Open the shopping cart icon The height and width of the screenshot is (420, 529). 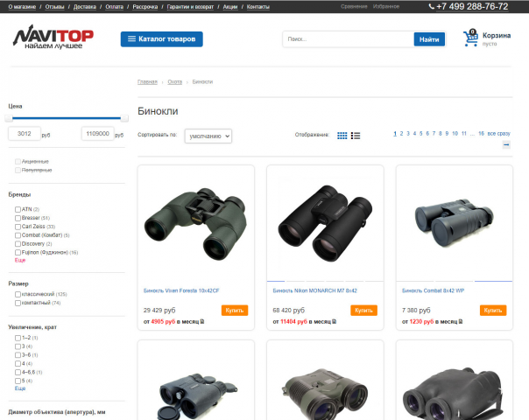click(x=470, y=38)
